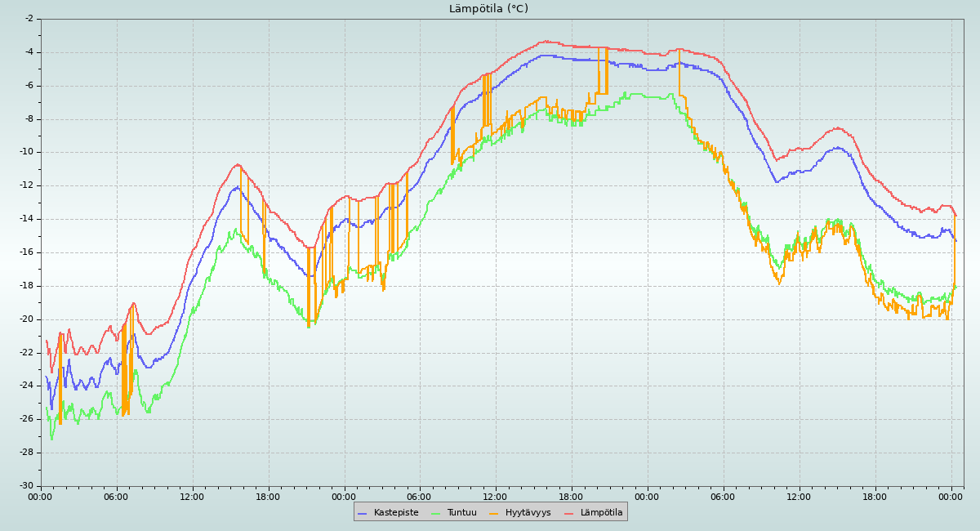Viewport: 980px width, 531px height.
Task: Click the first 00:00 tick label at axis origin
Action: 41,496
